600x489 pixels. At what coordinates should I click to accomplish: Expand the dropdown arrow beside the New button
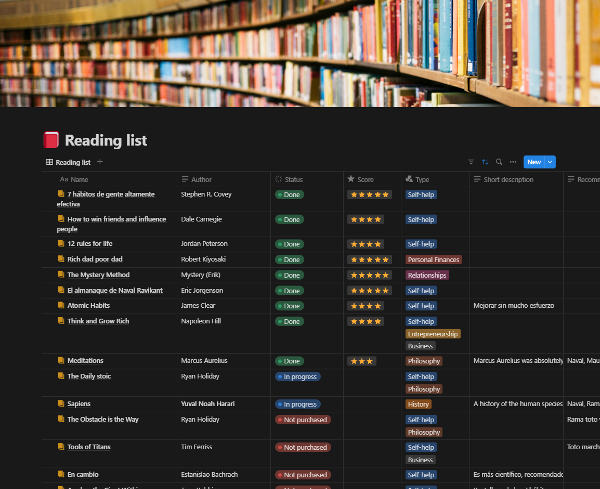pyautogui.click(x=551, y=162)
